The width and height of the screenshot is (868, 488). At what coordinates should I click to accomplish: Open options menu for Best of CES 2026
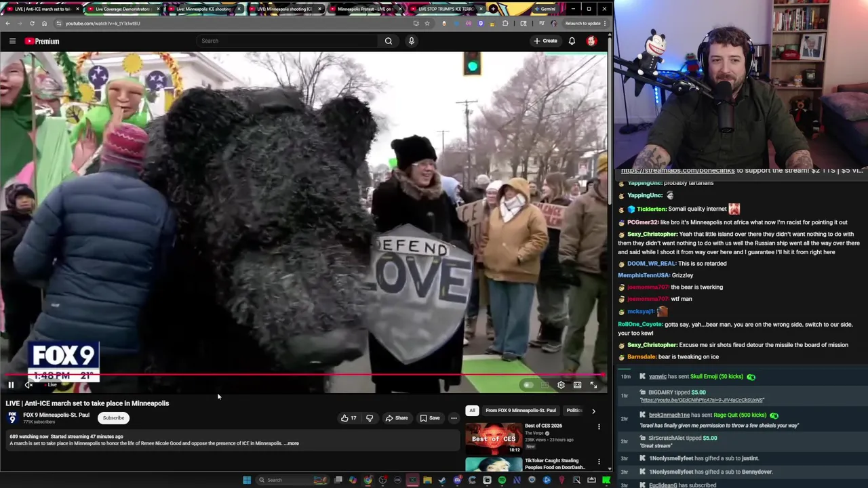click(599, 427)
